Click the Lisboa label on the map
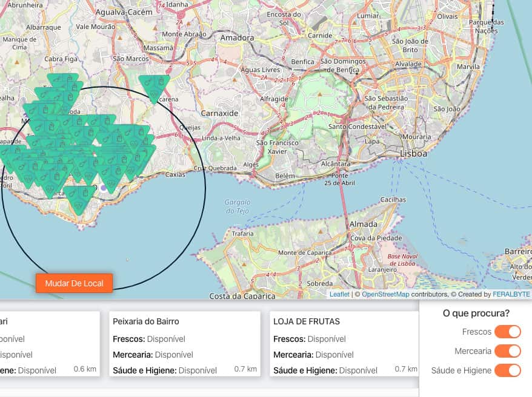The height and width of the screenshot is (397, 532). [414, 154]
